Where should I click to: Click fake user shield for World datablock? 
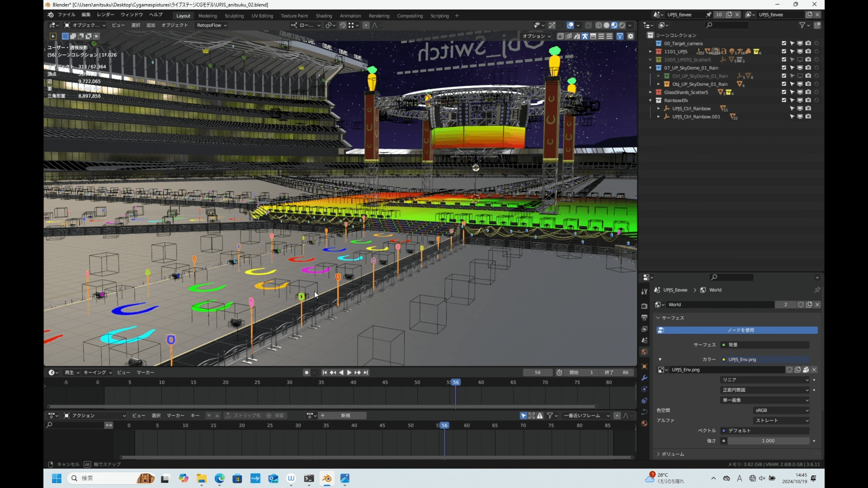point(801,305)
